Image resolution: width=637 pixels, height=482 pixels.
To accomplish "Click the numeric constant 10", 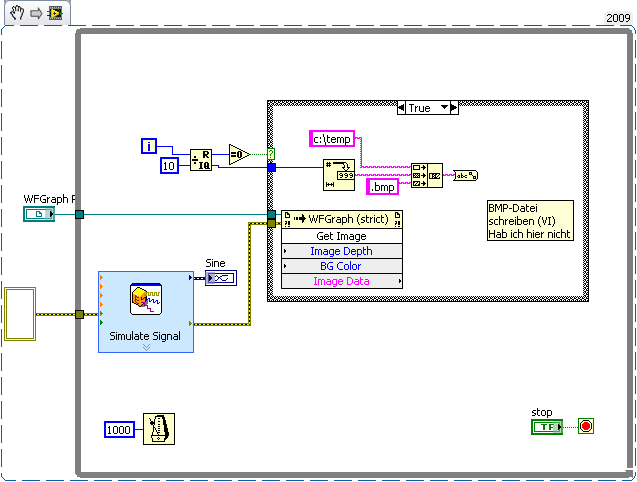I will 169,165.
